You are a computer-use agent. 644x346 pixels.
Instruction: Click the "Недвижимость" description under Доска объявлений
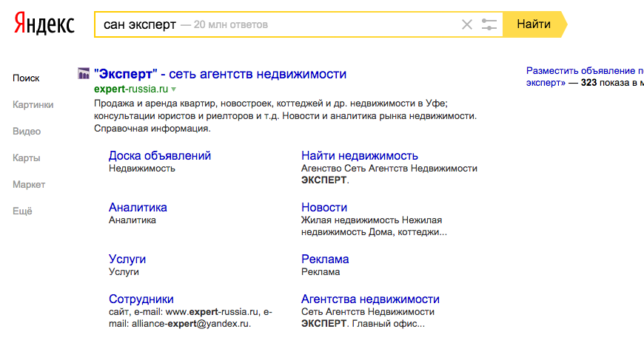[x=142, y=169]
